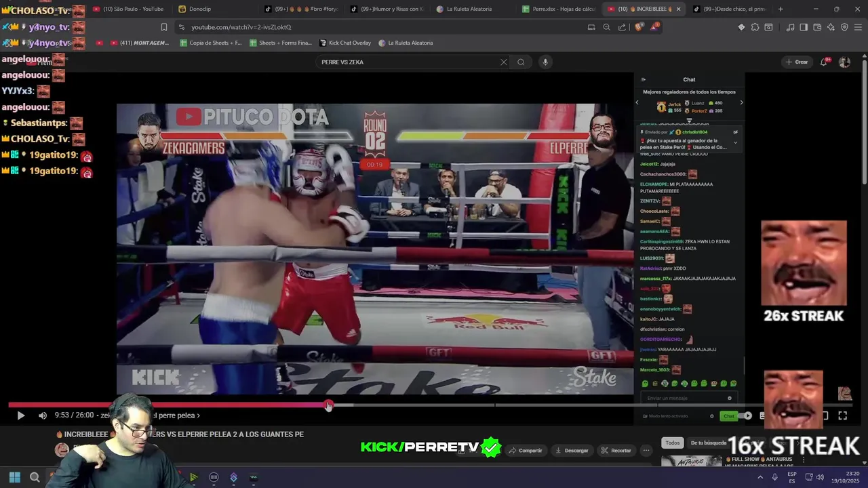Switch to the São Paulo - YouTube tab
Screen dimensions: 868x488
[x=129, y=9]
